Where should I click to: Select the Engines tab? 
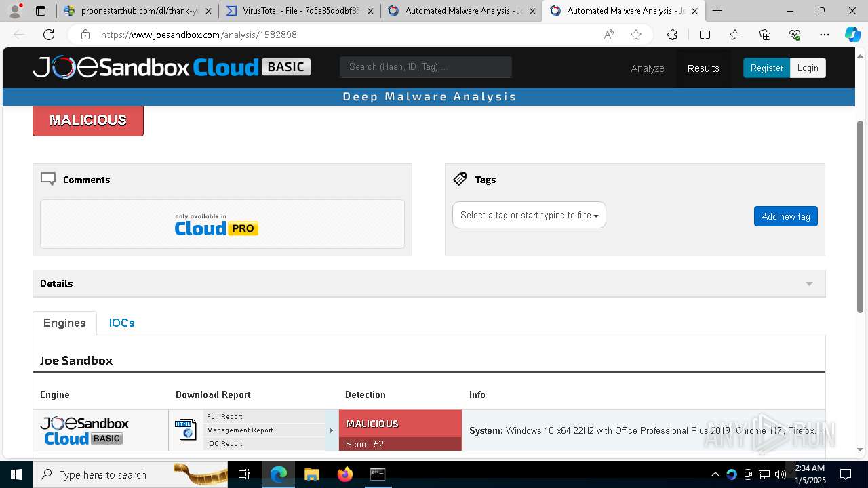pos(64,323)
